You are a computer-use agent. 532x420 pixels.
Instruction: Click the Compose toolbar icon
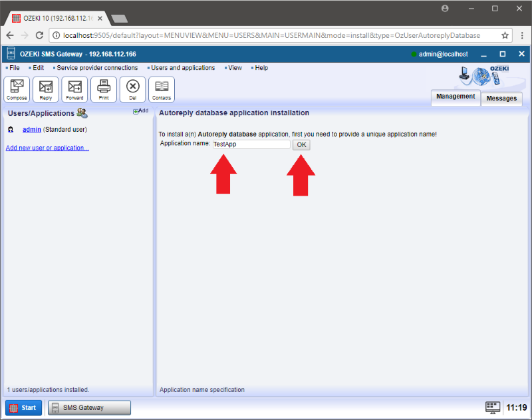tap(17, 89)
